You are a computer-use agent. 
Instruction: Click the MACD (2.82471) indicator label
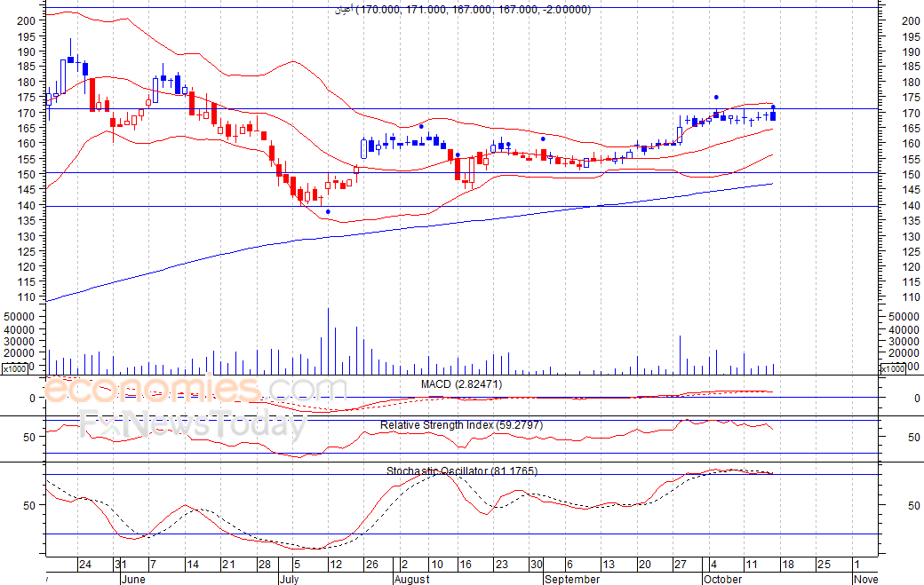point(461,384)
